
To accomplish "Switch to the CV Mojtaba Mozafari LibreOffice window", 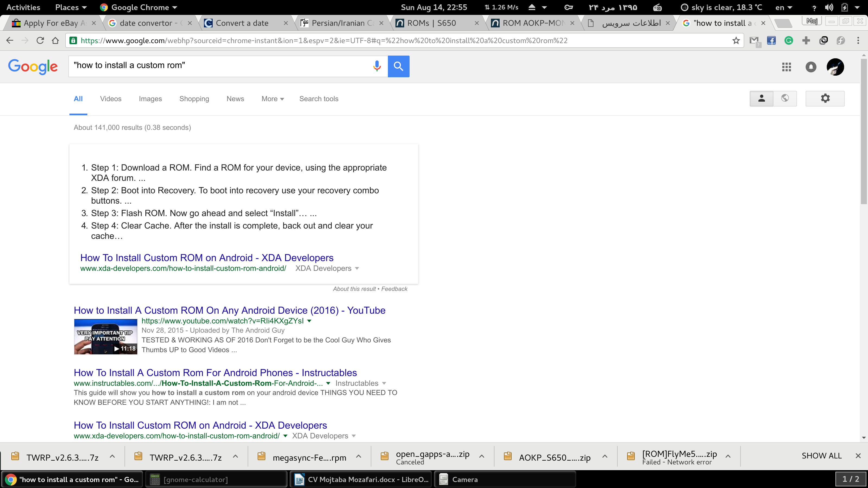I will [x=361, y=479].
